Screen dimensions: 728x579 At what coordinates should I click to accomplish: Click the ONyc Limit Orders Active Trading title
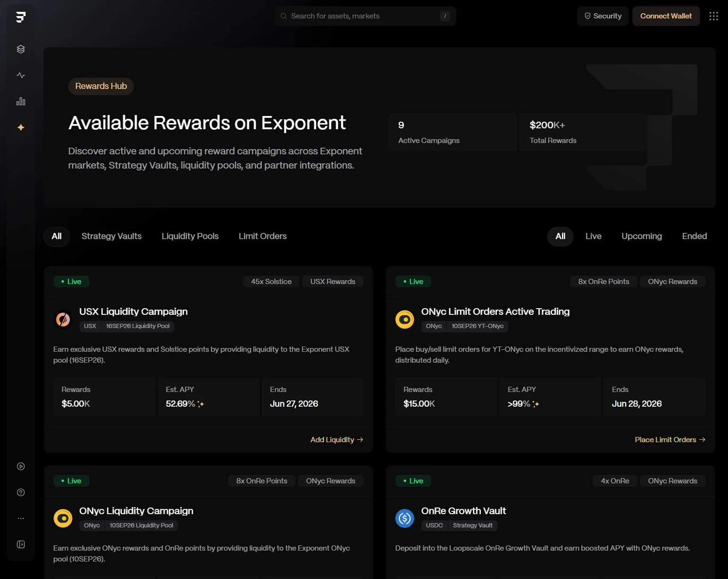pyautogui.click(x=496, y=312)
